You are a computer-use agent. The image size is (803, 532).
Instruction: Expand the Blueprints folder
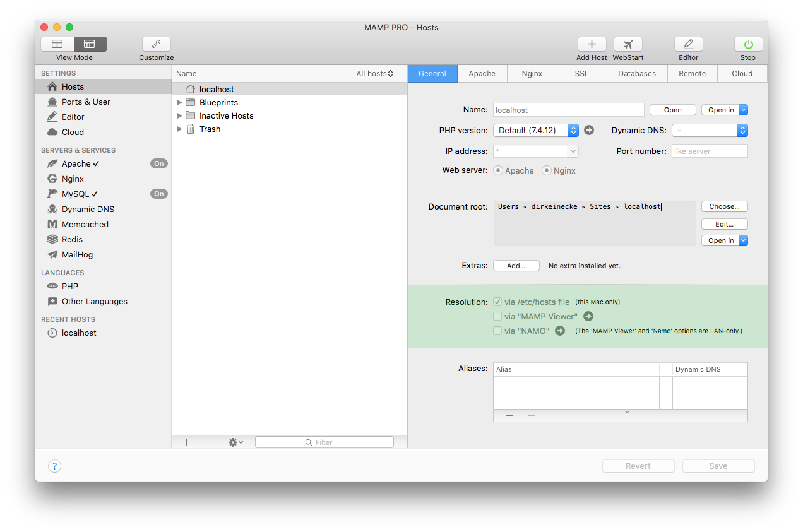(180, 102)
